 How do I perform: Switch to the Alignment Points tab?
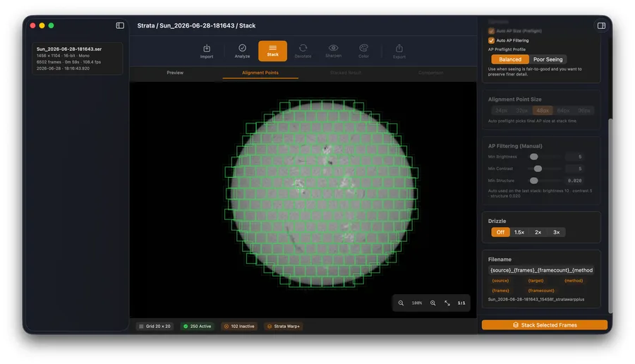(260, 73)
